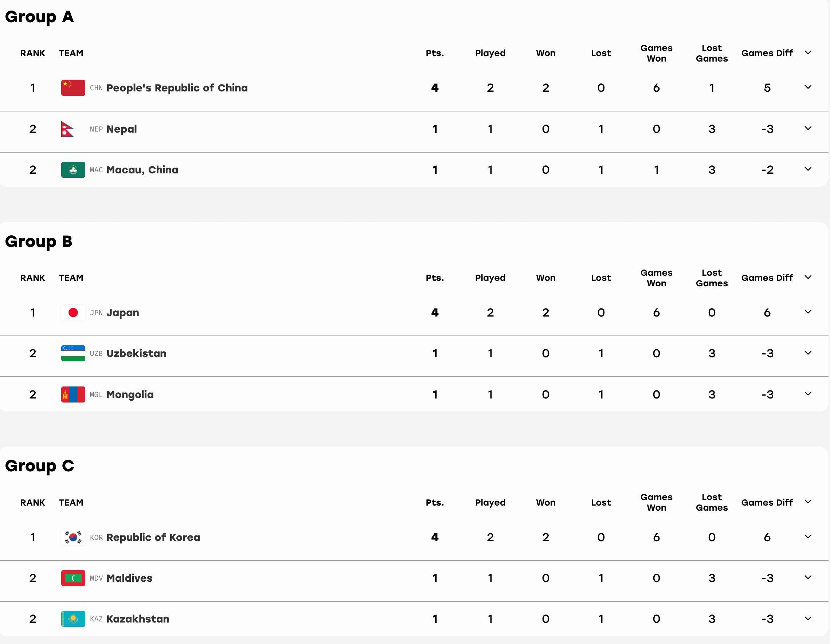
Task: Open the Maldives team link
Action: [x=129, y=578]
